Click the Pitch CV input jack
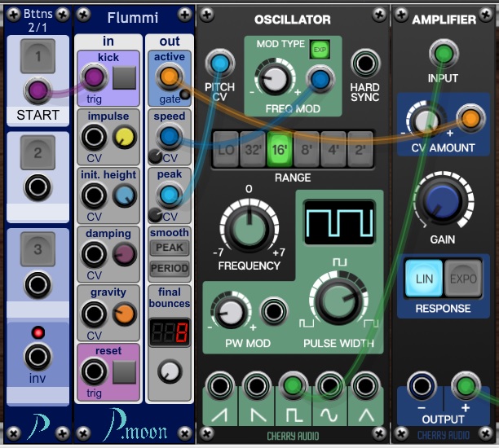 pos(218,63)
